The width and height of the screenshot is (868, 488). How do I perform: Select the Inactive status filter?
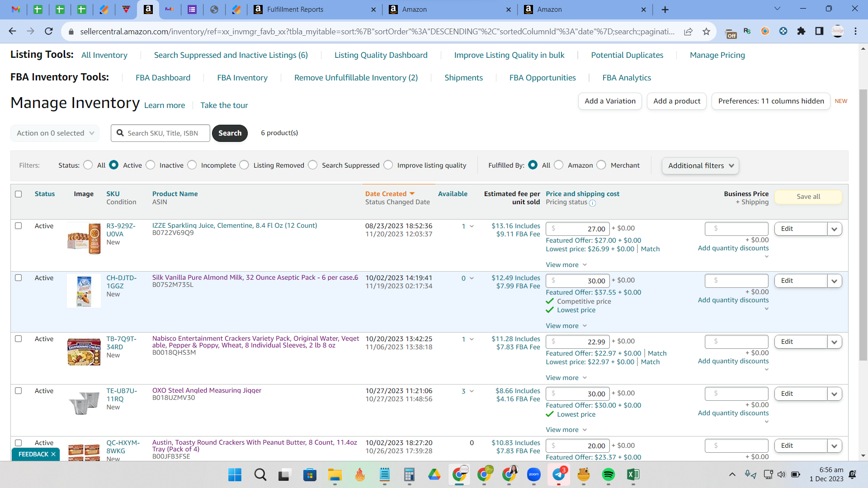pos(151,165)
